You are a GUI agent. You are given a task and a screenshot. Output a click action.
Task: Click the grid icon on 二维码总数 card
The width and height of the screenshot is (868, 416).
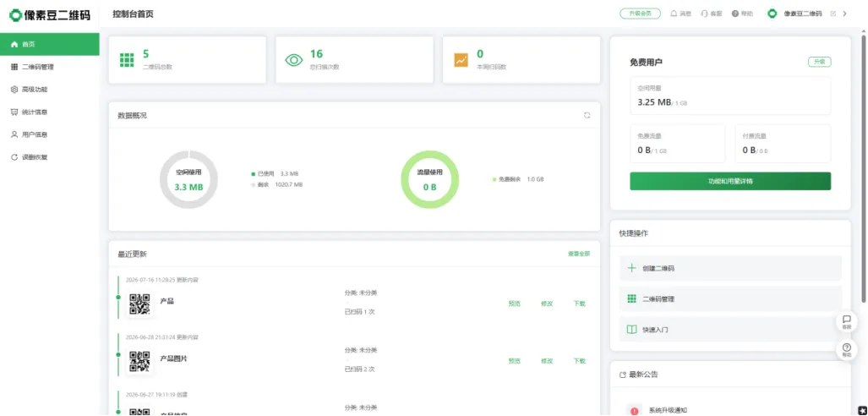127,60
